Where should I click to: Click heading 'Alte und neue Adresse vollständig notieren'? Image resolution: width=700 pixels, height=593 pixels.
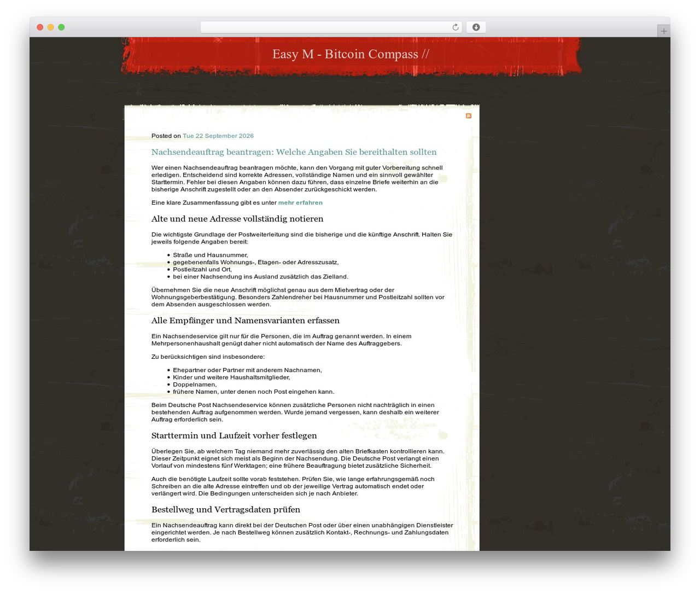[237, 219]
